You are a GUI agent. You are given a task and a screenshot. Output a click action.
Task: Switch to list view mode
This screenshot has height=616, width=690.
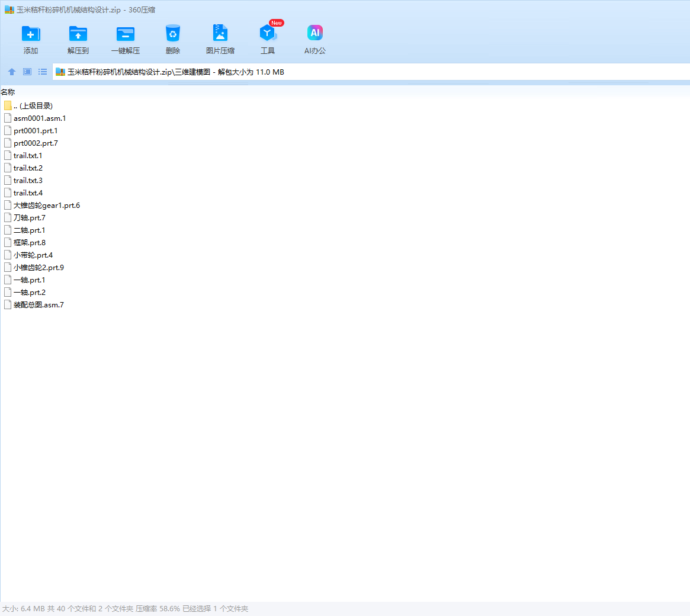[43, 72]
